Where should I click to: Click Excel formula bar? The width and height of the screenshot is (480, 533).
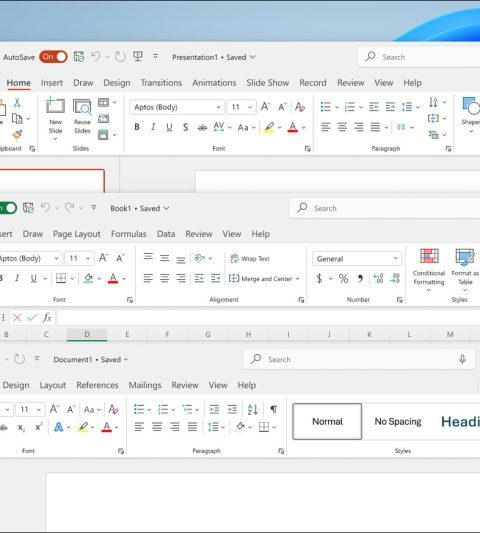point(269,318)
